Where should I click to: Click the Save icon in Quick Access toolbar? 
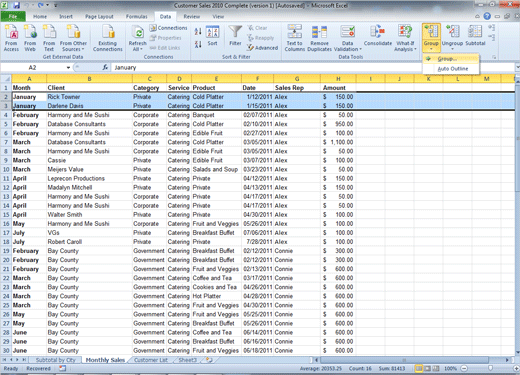(16, 5)
